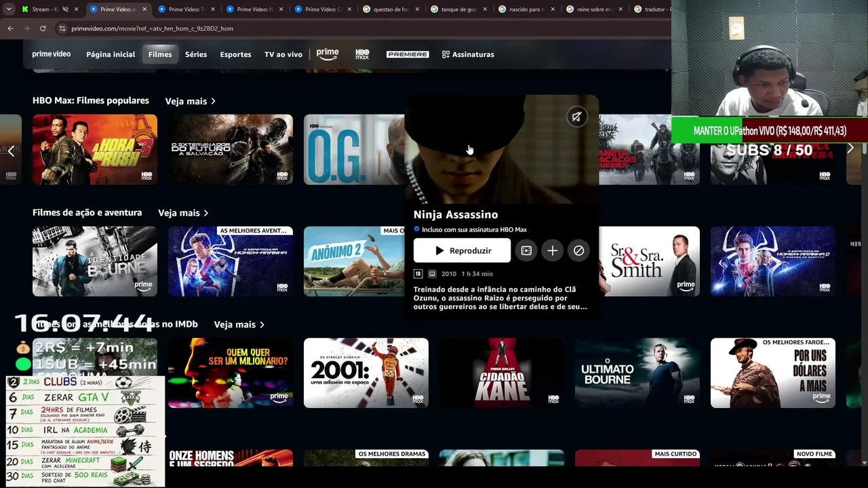Open O Espetacular Homem-Aranha 2 thumbnail

tap(773, 262)
